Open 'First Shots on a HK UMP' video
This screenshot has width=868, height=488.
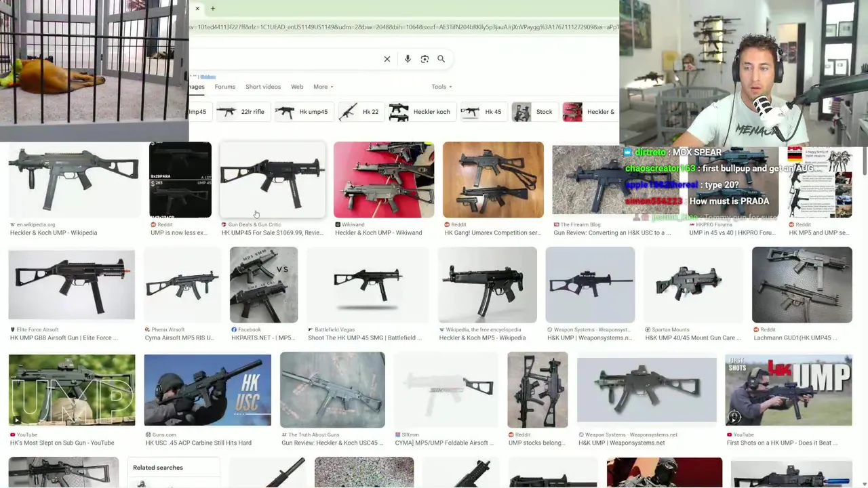pyautogui.click(x=789, y=390)
